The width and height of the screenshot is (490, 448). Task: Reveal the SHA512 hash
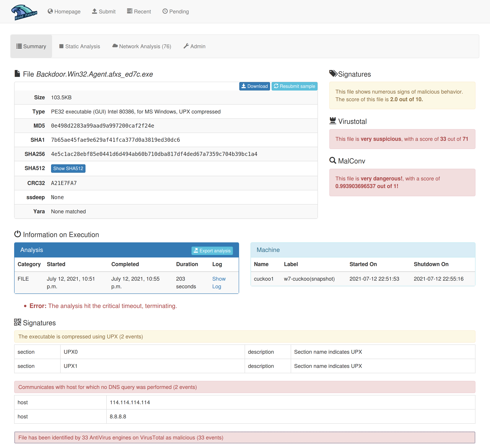click(x=68, y=169)
